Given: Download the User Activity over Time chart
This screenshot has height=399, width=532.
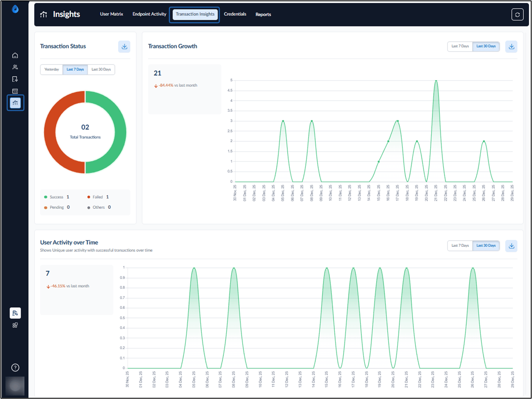Looking at the screenshot, I should click(511, 246).
